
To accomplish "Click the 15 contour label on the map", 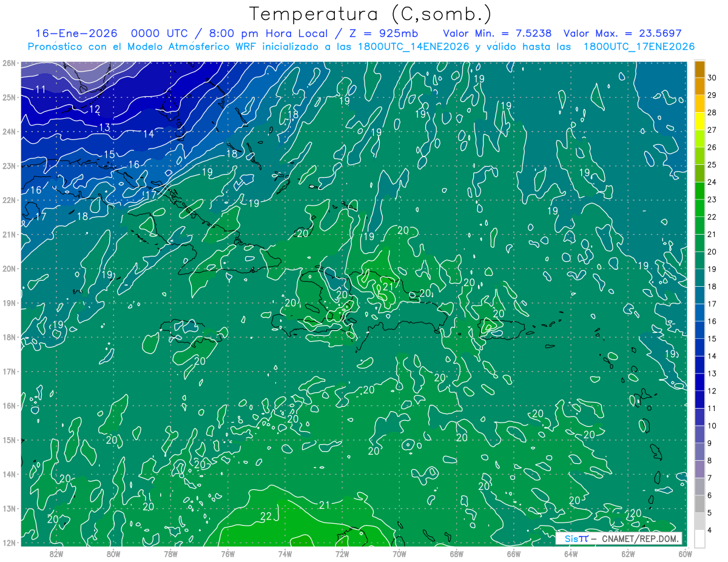I will tap(109, 155).
